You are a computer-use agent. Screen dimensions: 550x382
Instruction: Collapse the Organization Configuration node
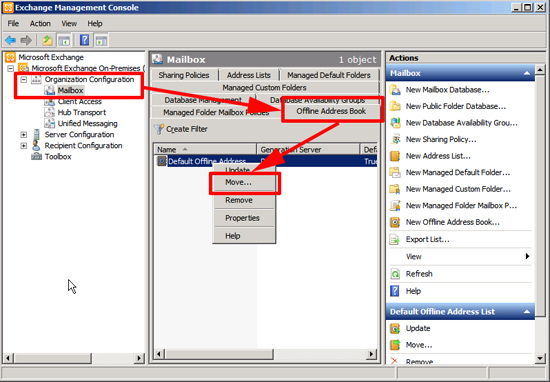tap(24, 80)
